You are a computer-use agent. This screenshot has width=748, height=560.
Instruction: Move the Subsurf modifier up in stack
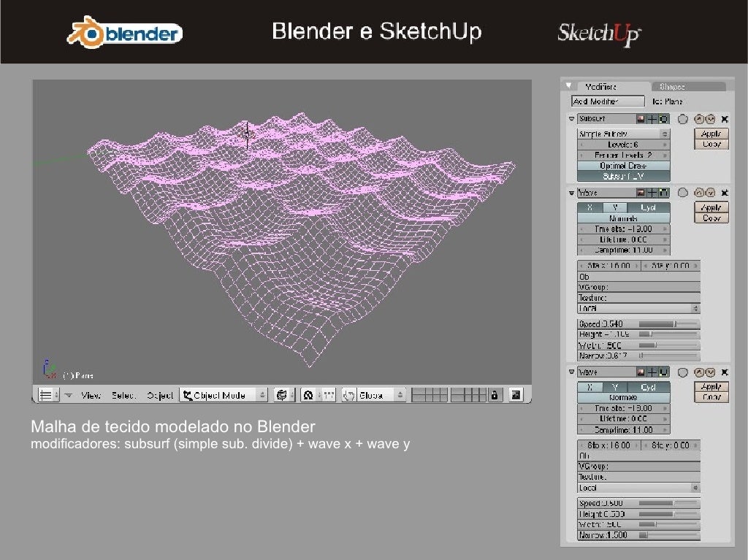pos(699,119)
